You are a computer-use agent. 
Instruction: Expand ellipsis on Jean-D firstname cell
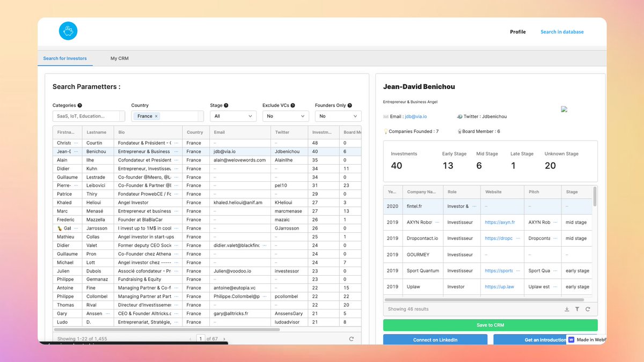[x=76, y=152]
